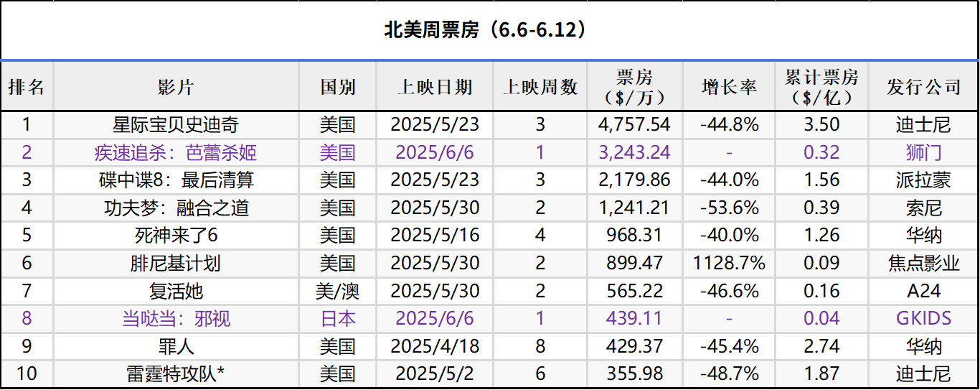Screen dimensions: 980x390
Task: Click distributor cell 索尼
Action: tap(924, 208)
